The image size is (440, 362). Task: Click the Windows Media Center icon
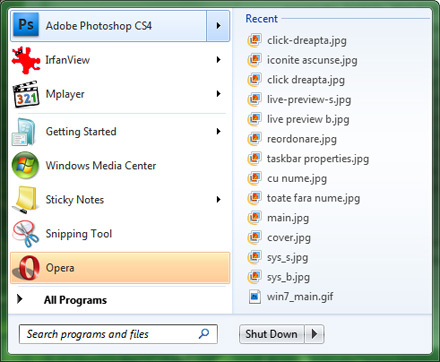pos(25,166)
